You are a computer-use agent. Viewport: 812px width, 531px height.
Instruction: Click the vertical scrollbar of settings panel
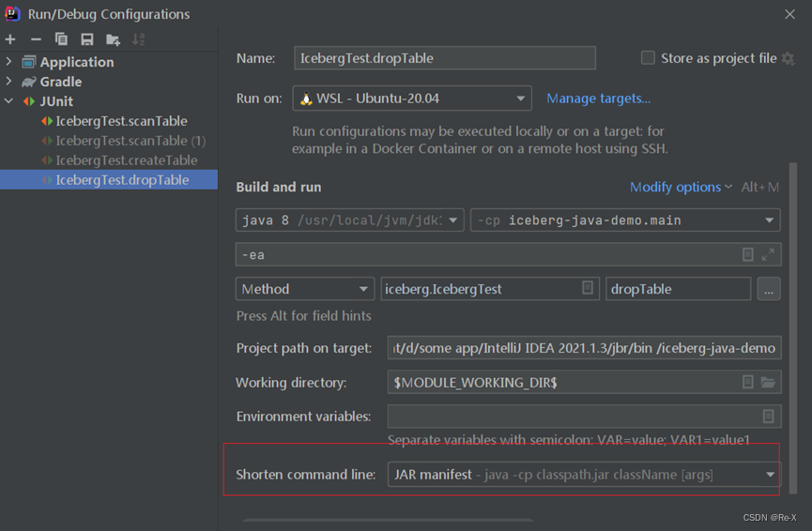(793, 328)
